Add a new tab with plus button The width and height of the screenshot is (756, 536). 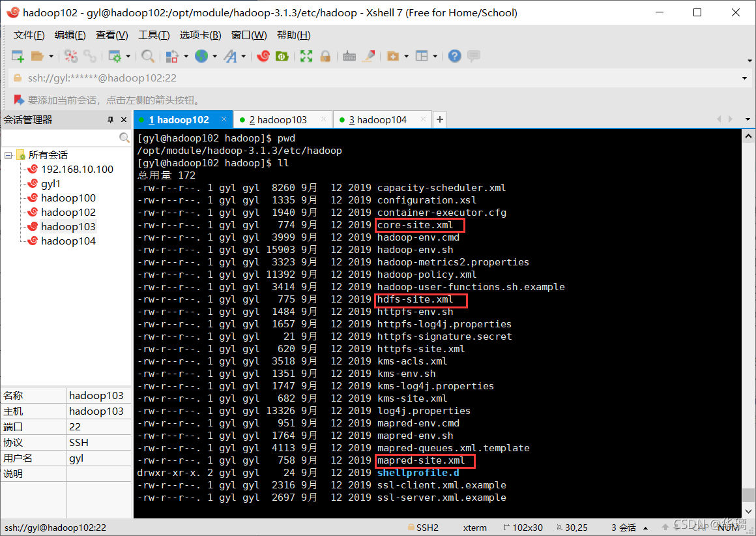[440, 119]
